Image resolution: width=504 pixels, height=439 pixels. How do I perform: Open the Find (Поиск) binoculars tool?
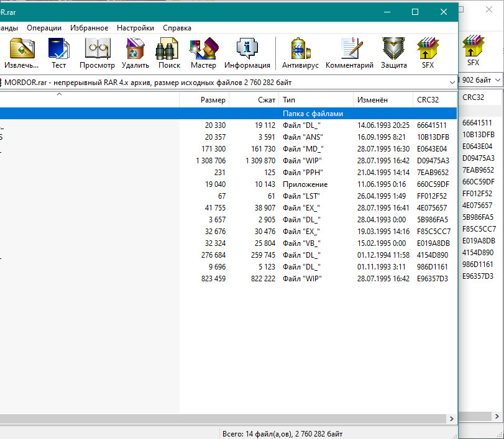[x=168, y=53]
